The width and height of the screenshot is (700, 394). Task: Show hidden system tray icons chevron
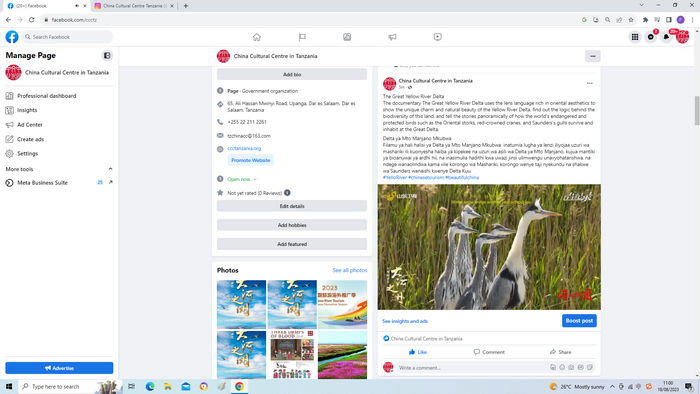pos(612,386)
